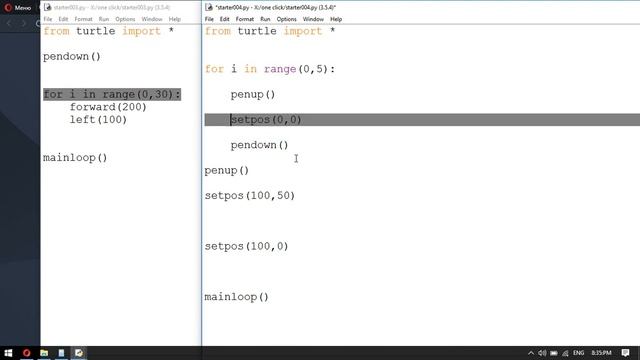The image size is (640, 360).
Task: Open Format menu in starter003.py window
Action: (83, 19)
